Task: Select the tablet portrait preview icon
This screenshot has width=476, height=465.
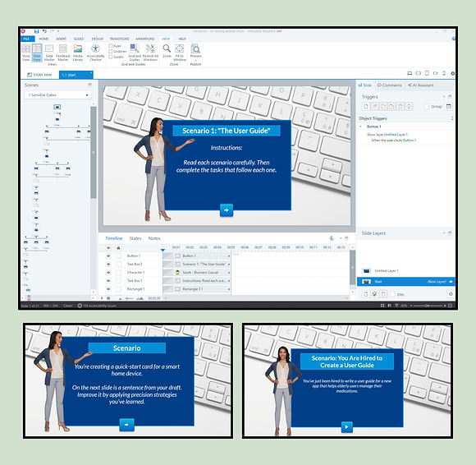Action: (427, 73)
